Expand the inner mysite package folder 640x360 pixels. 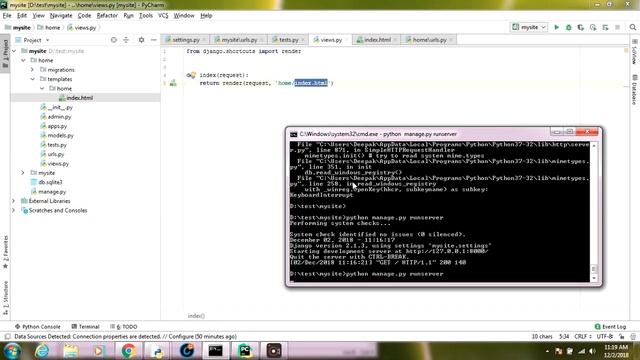23,173
